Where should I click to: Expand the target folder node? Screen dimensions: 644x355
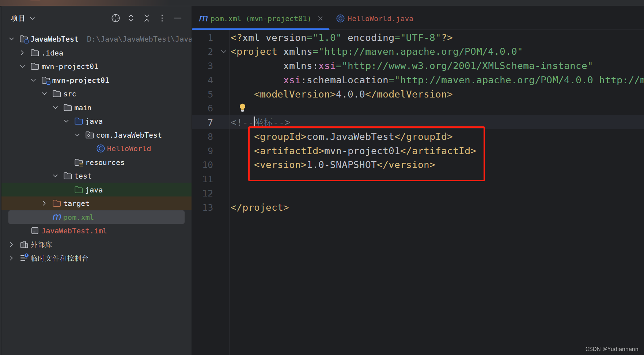click(44, 203)
